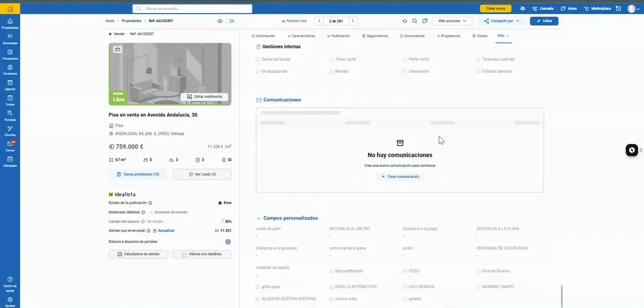644x308 pixels.
Task: Open Contactos from the sidebar
Action: 10,70
